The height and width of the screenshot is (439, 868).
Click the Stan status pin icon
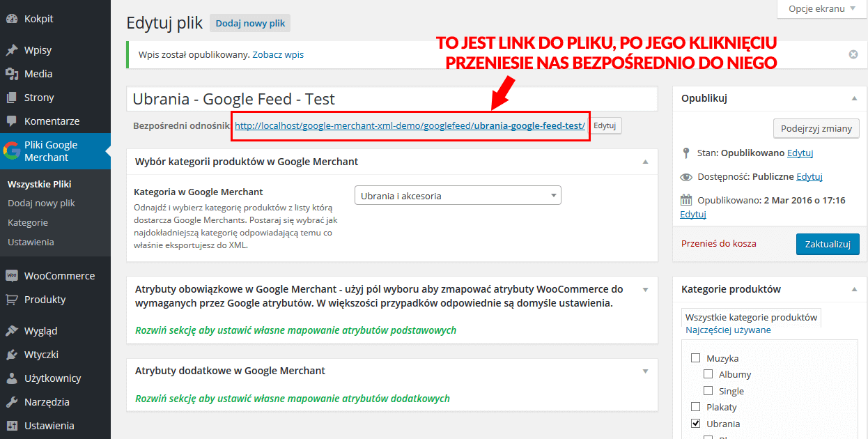(x=687, y=153)
